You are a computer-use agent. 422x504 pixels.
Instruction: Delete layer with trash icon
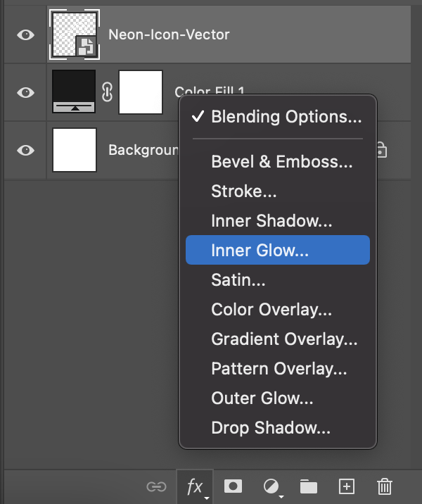(385, 486)
